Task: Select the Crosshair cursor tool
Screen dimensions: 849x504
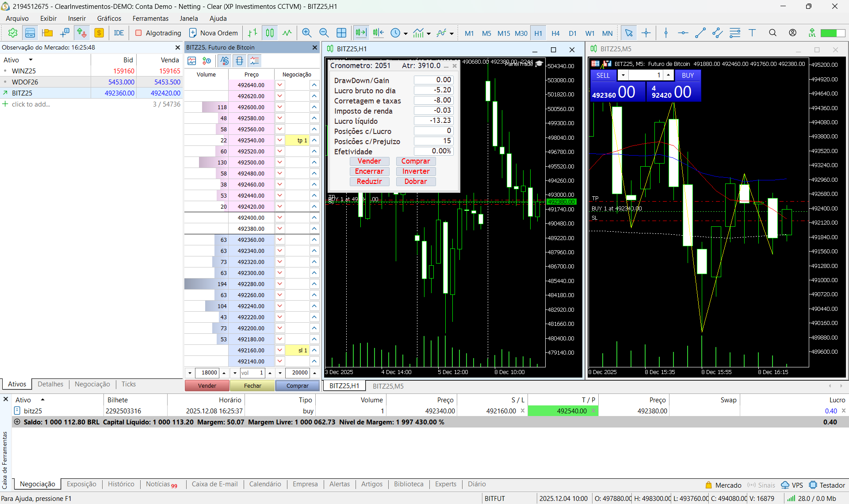Action: pyautogui.click(x=646, y=33)
